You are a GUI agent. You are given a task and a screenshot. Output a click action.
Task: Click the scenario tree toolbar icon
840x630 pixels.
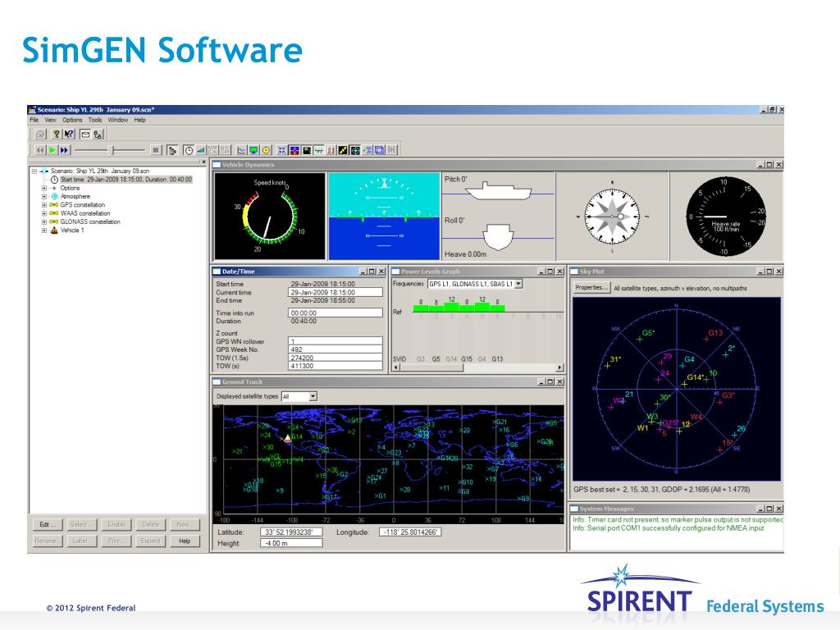pos(98,134)
